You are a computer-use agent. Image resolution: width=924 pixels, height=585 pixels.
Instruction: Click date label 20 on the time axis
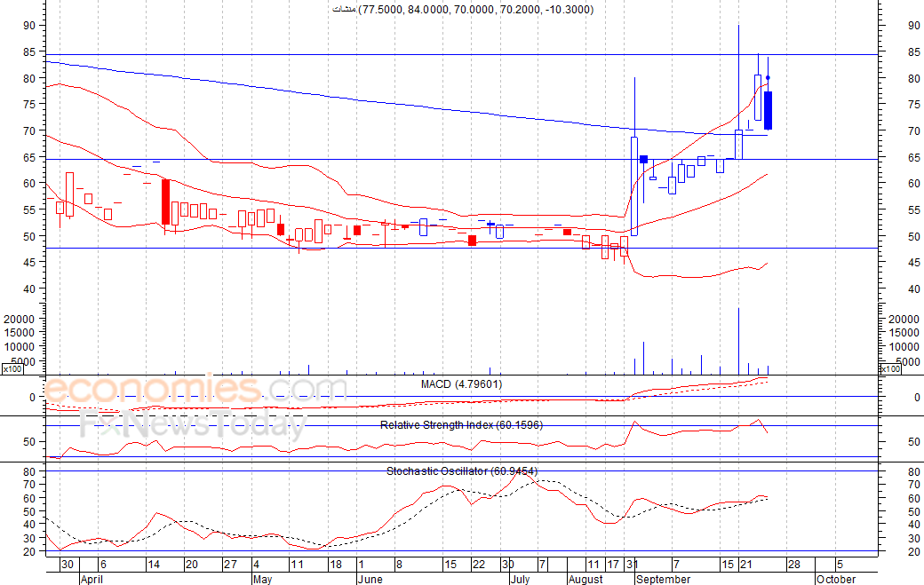192,565
